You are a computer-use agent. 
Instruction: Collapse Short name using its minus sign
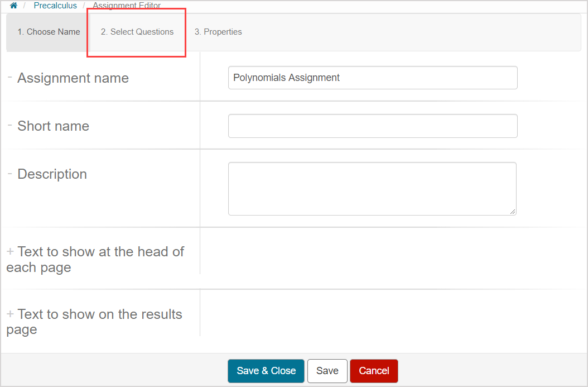[x=10, y=125]
